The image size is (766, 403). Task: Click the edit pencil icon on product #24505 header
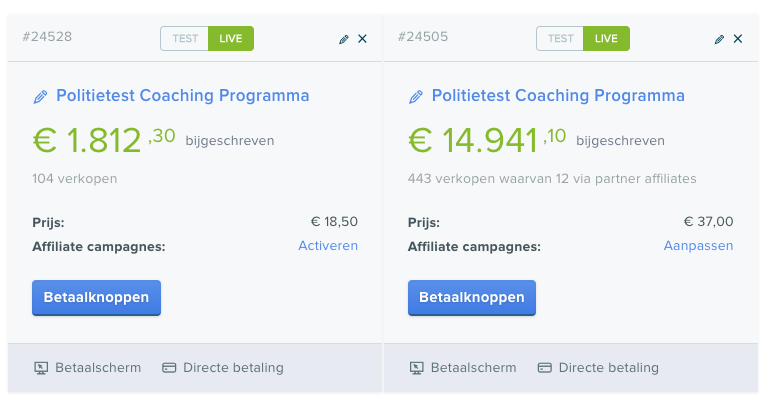(719, 39)
